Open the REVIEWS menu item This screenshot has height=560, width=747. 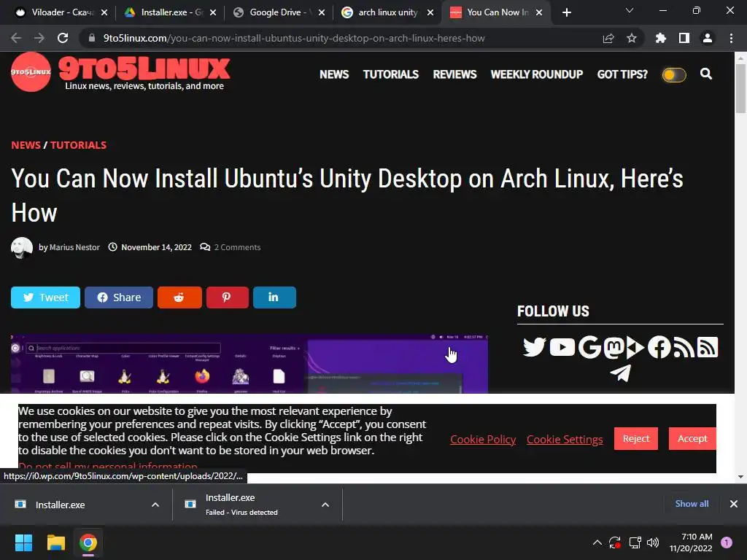point(454,74)
